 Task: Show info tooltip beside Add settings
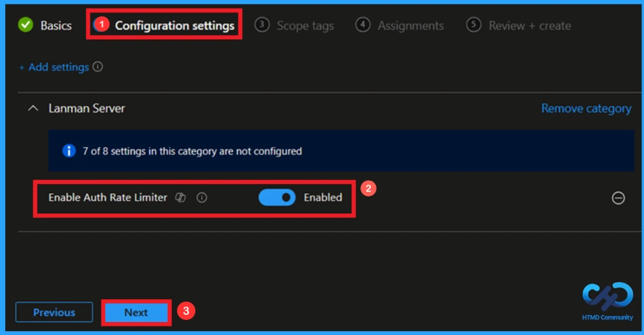tap(98, 66)
